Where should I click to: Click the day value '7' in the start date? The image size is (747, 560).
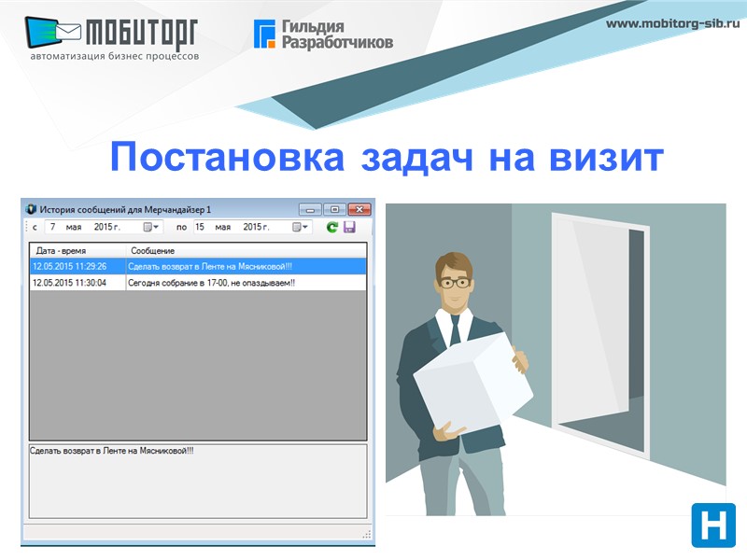point(53,228)
